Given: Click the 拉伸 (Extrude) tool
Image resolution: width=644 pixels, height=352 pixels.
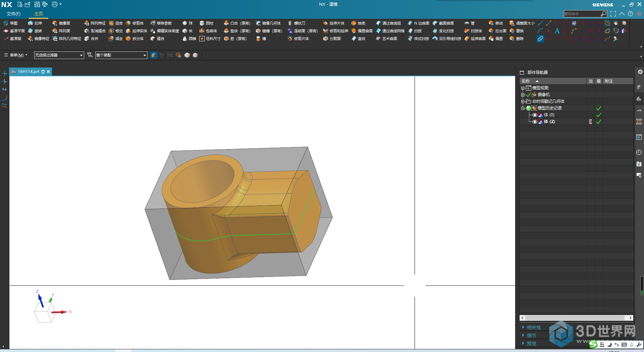Looking at the screenshot, I should [35, 23].
